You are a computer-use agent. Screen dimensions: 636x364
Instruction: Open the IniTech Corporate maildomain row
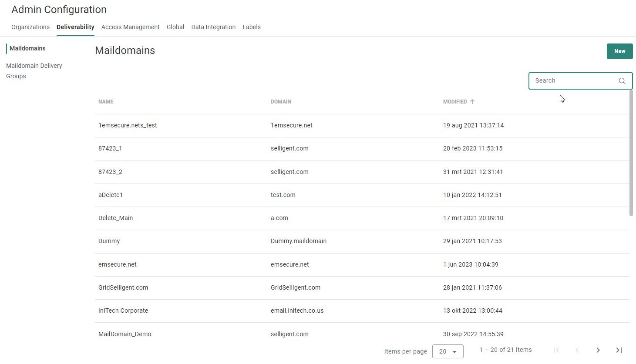click(x=123, y=311)
